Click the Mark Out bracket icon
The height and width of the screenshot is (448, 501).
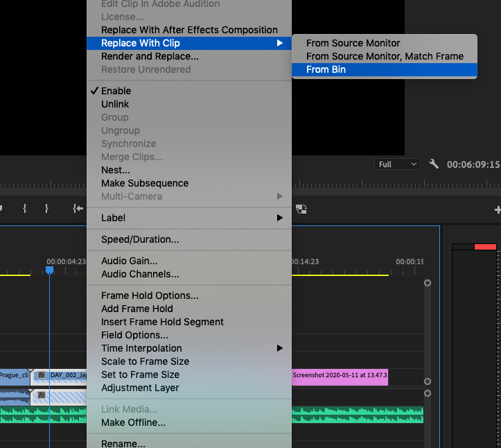pos(46,208)
